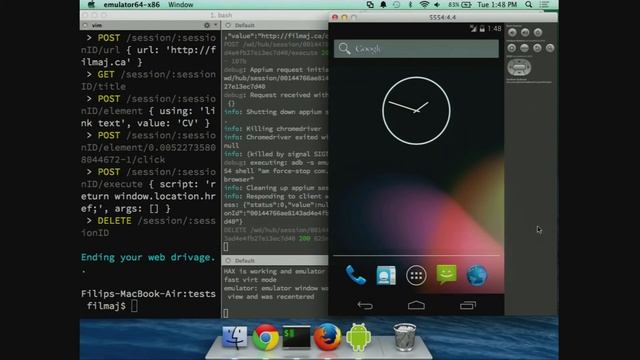Click the Time Machine menu icon
Image resolution: width=640 pixels, height=360 pixels.
point(397,4)
